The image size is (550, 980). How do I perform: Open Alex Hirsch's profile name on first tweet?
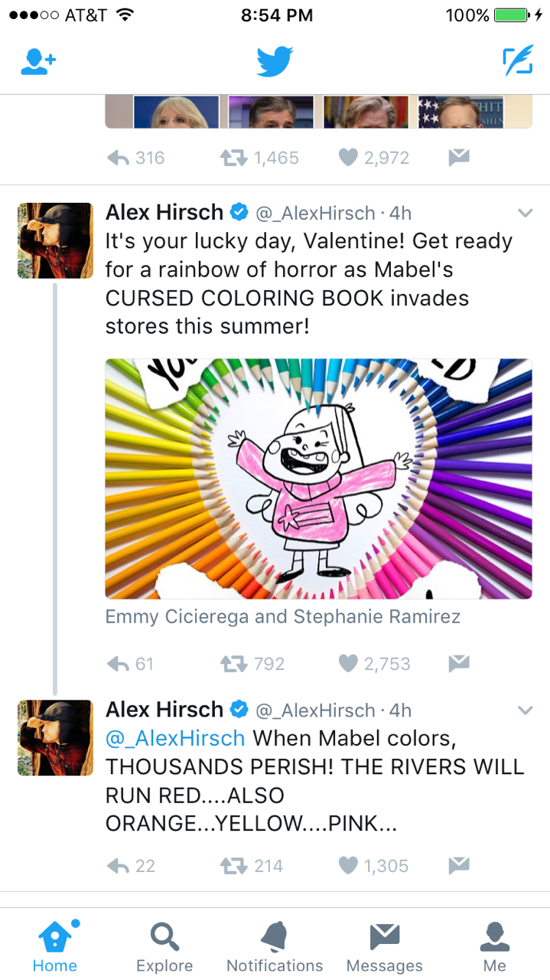tap(164, 212)
